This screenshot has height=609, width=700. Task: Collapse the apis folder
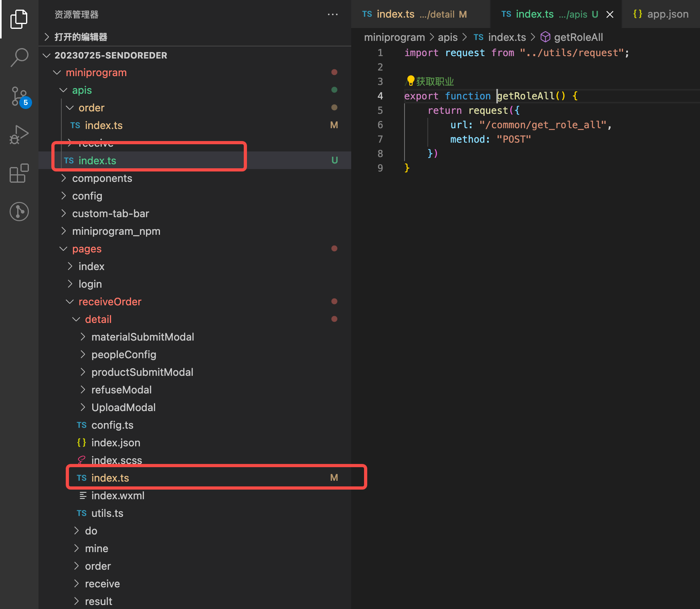click(195, 90)
